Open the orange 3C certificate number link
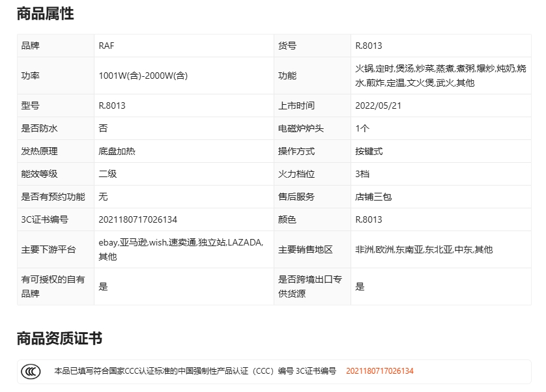546x392 pixels. [379, 371]
